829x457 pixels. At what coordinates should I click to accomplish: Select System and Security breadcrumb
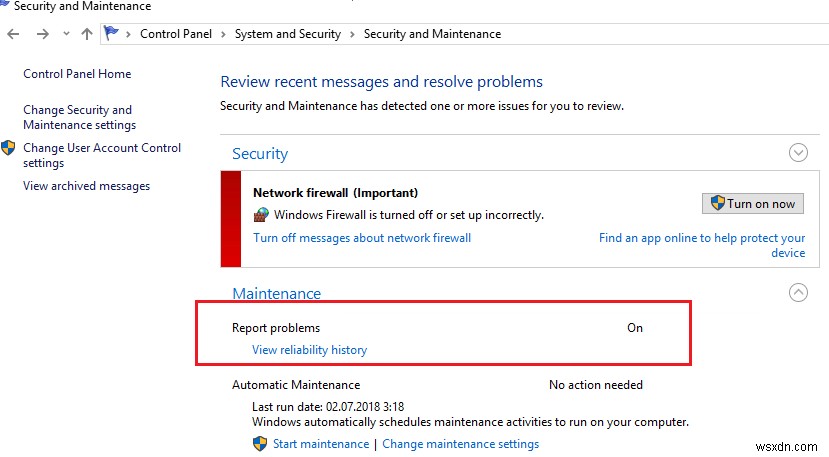click(x=288, y=34)
